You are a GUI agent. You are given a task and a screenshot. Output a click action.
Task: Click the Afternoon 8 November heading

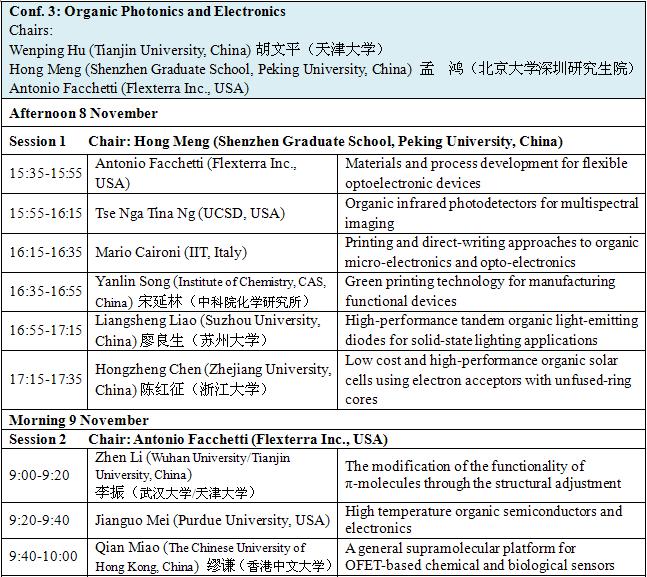click(x=84, y=114)
